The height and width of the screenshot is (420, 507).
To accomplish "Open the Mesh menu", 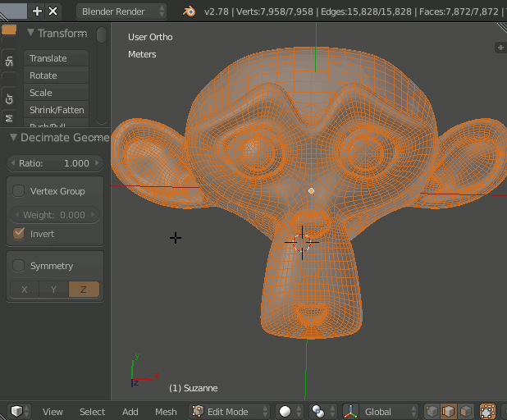I will (166, 412).
